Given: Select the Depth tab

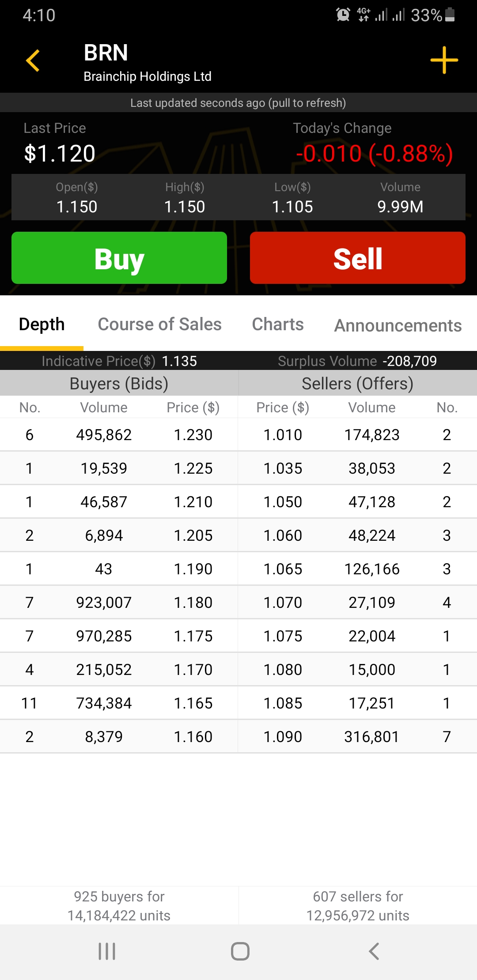Looking at the screenshot, I should pos(42,324).
